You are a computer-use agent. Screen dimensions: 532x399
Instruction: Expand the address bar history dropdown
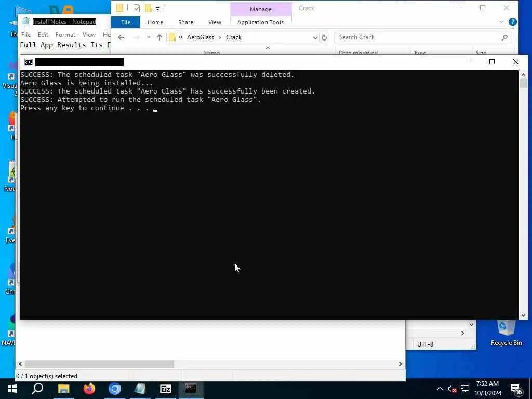[315, 37]
